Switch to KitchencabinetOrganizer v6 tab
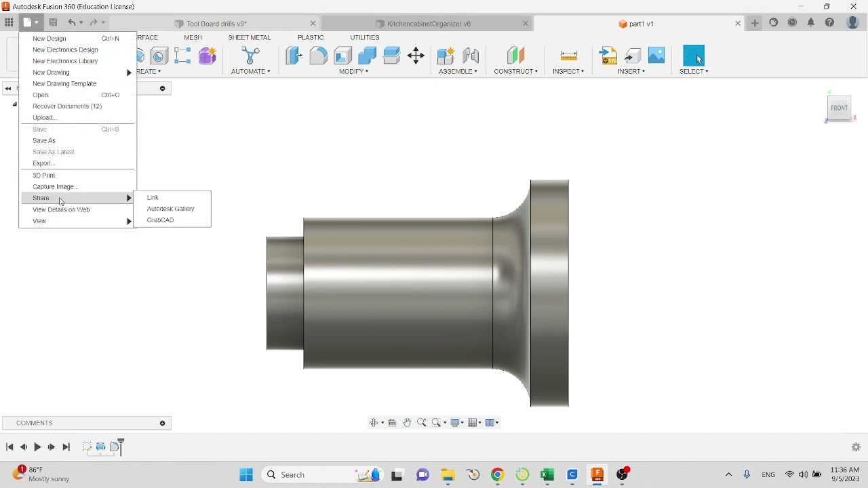The height and width of the screenshot is (488, 868). tap(427, 24)
